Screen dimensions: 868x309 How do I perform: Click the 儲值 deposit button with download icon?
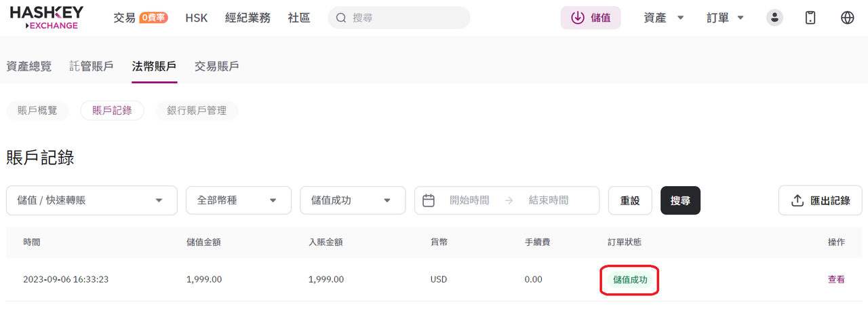(590, 18)
